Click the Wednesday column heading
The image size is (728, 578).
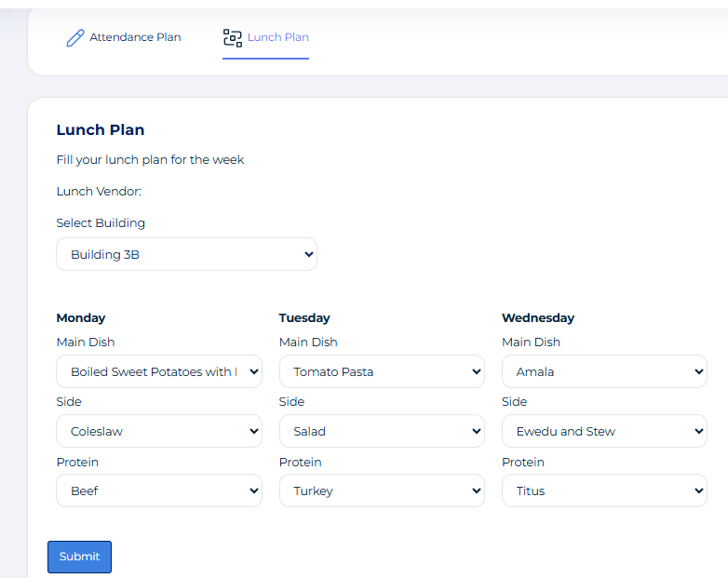point(538,317)
